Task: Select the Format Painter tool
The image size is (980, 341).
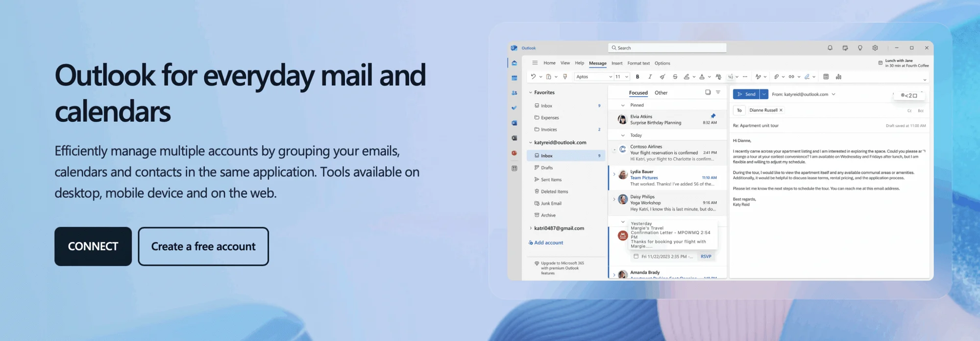Action: click(565, 77)
